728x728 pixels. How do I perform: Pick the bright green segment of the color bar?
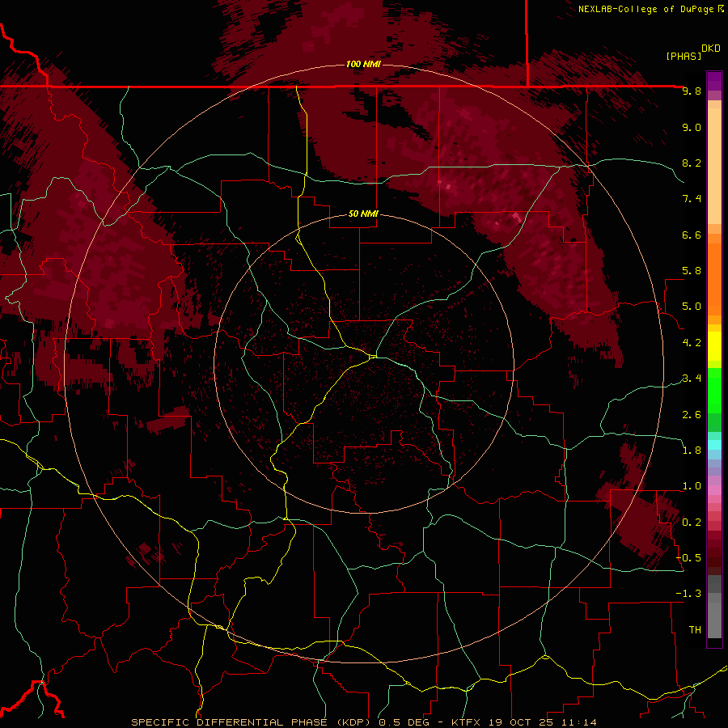(714, 390)
